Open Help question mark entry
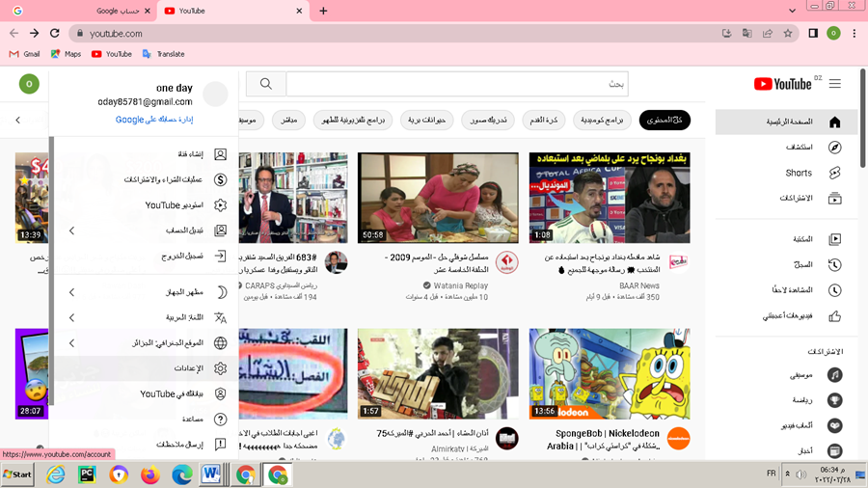The height and width of the screenshot is (488, 868). (x=147, y=419)
